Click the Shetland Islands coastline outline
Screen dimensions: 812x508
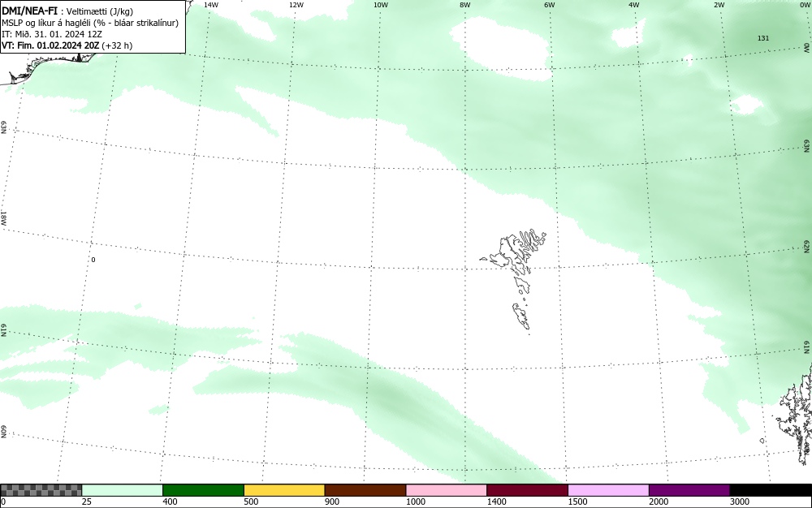click(794, 414)
